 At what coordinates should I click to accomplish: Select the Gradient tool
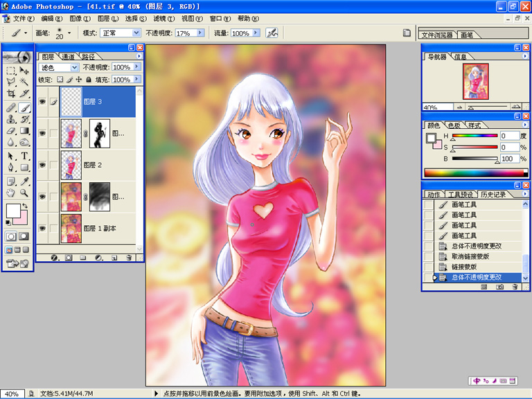point(24,131)
